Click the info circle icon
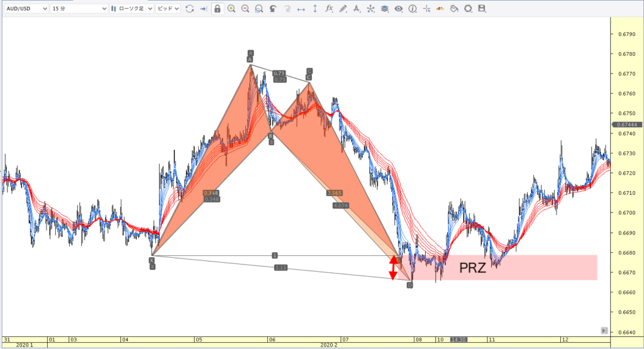 [413, 9]
